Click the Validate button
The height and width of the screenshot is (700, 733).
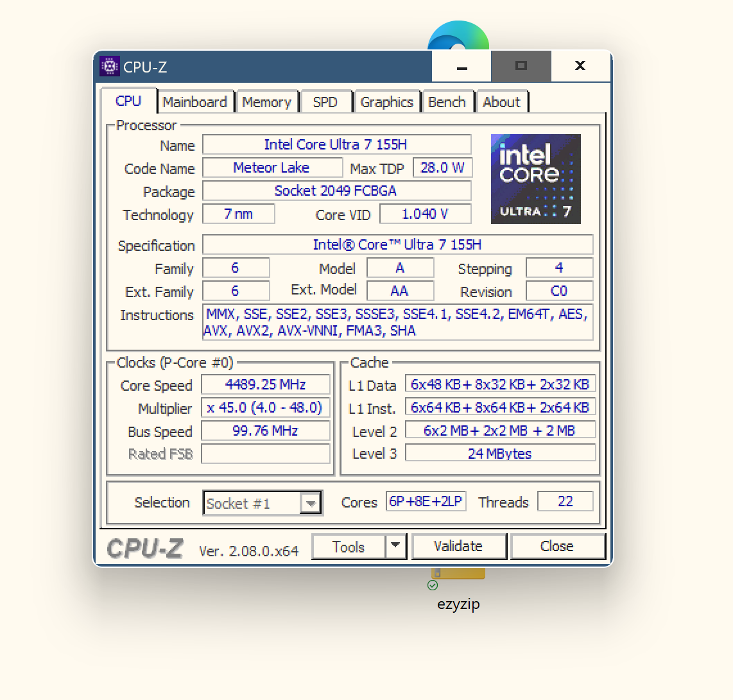[x=458, y=546]
